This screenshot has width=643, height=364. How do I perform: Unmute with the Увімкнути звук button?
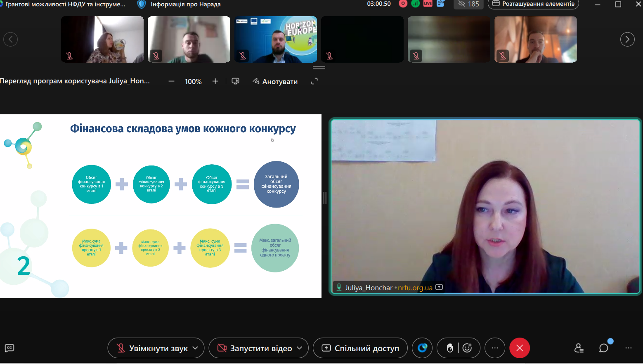click(x=151, y=348)
